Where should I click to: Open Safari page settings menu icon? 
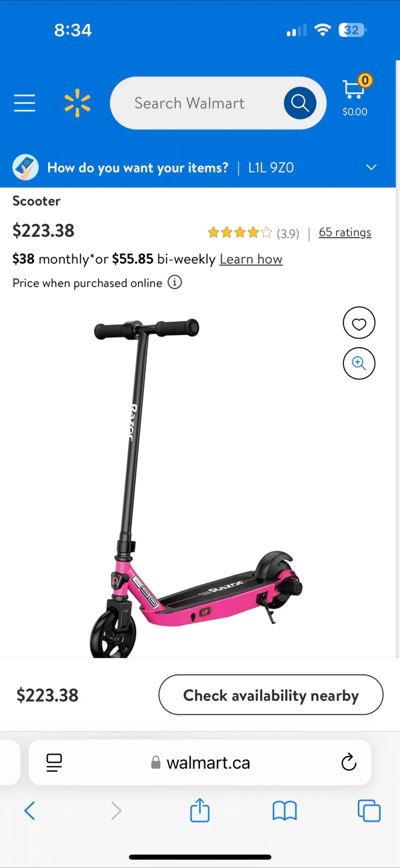pos(55,763)
